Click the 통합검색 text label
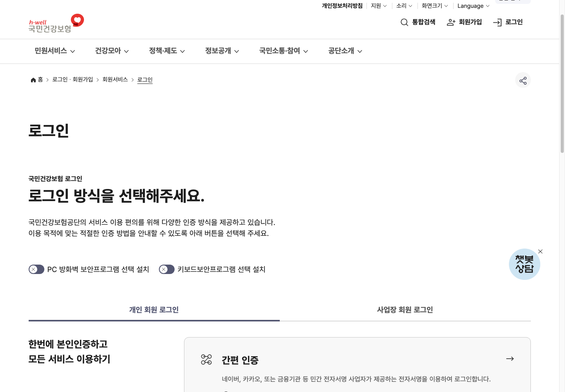Viewport: 565px width, 392px height. (x=424, y=22)
